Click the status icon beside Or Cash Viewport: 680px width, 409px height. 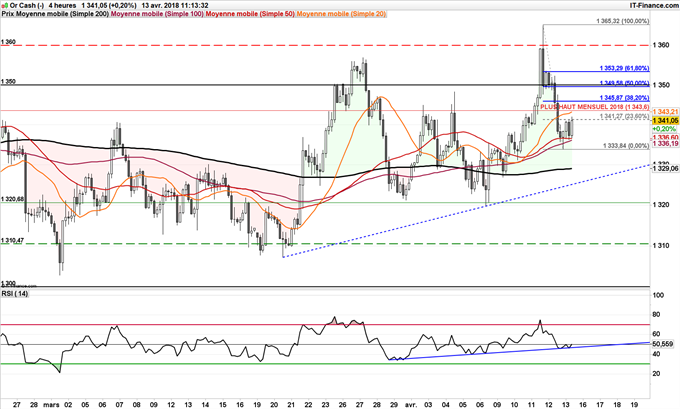coord(5,5)
